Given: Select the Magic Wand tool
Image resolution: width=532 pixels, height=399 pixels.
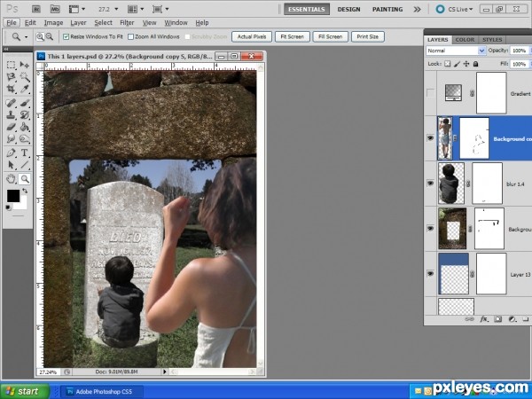Looking at the screenshot, I should (25, 77).
